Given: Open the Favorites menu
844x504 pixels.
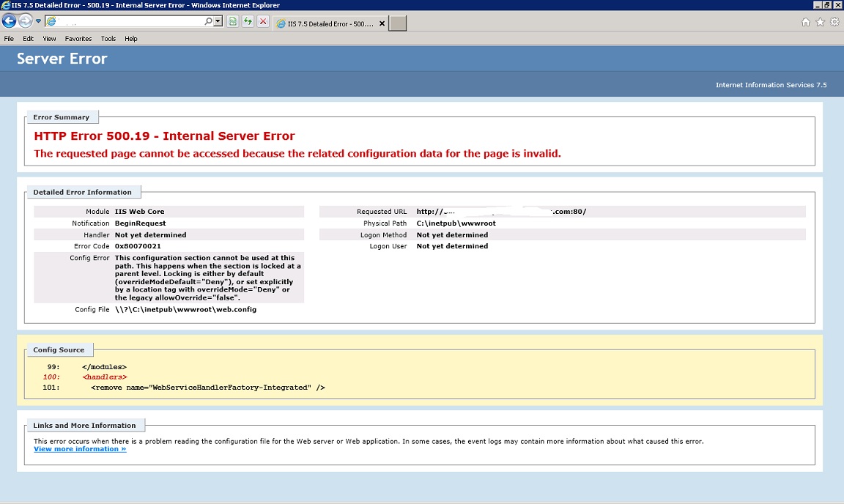Looking at the screenshot, I should (78, 39).
